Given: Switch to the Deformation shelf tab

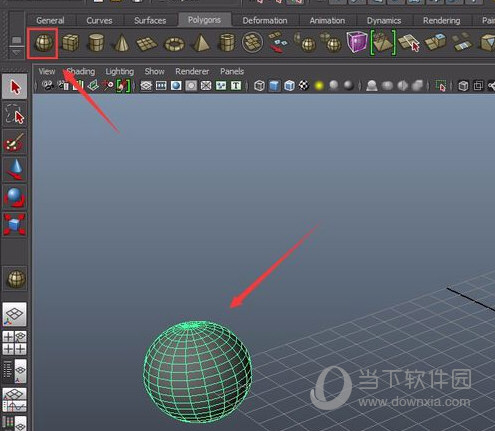Looking at the screenshot, I should [x=265, y=21].
